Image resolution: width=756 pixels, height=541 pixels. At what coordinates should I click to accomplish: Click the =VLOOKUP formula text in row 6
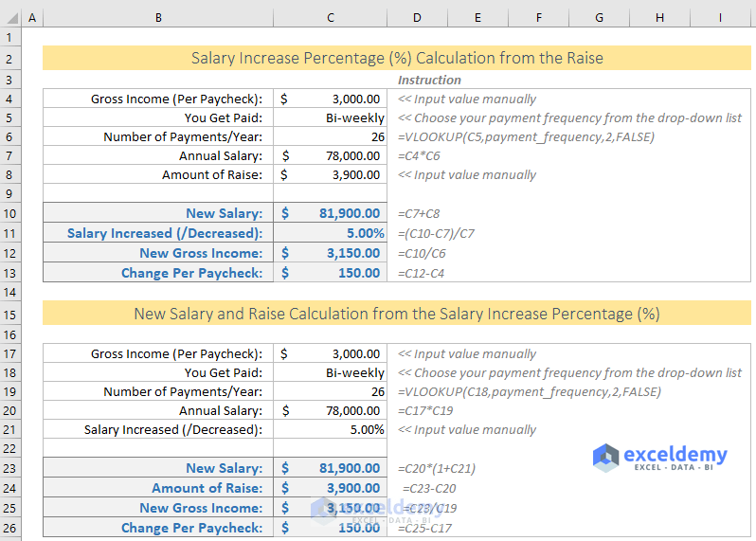526,137
